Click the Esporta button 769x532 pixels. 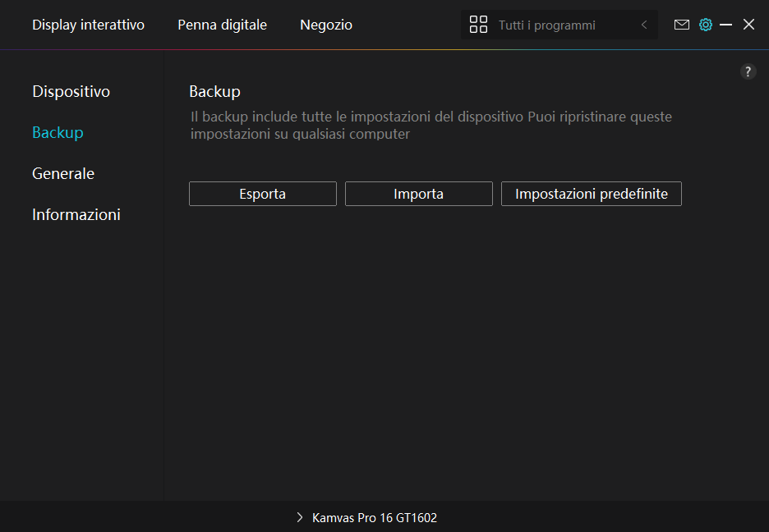point(263,194)
